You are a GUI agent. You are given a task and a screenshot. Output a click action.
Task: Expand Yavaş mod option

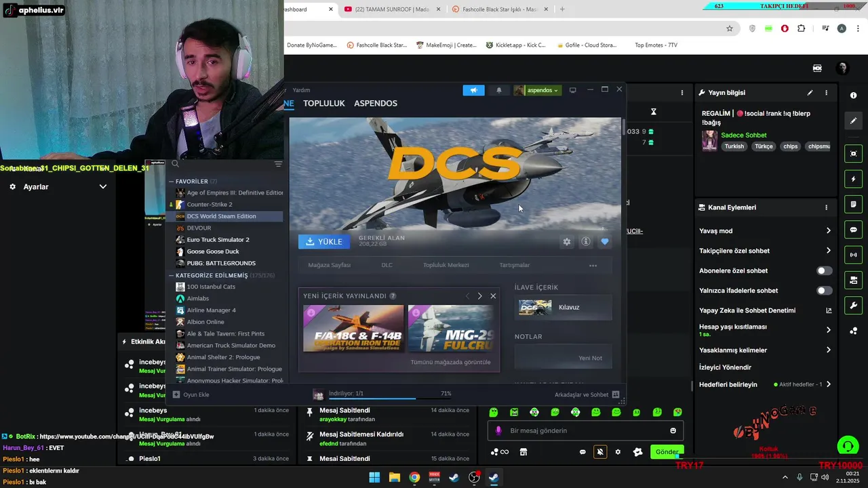click(765, 231)
